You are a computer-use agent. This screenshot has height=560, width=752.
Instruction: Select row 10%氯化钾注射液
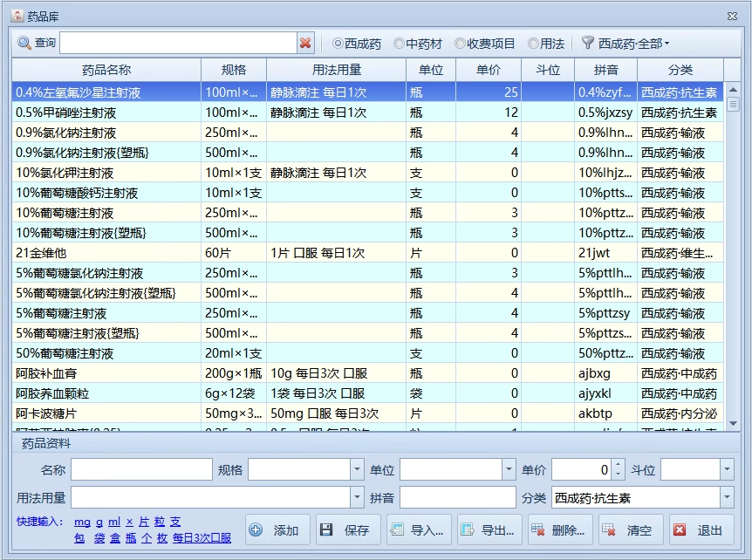pos(368,173)
